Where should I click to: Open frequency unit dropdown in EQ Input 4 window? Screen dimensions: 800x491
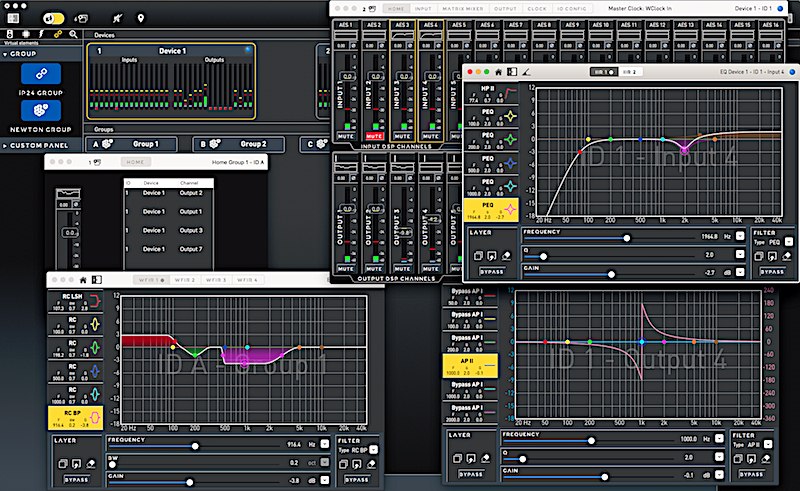740,236
